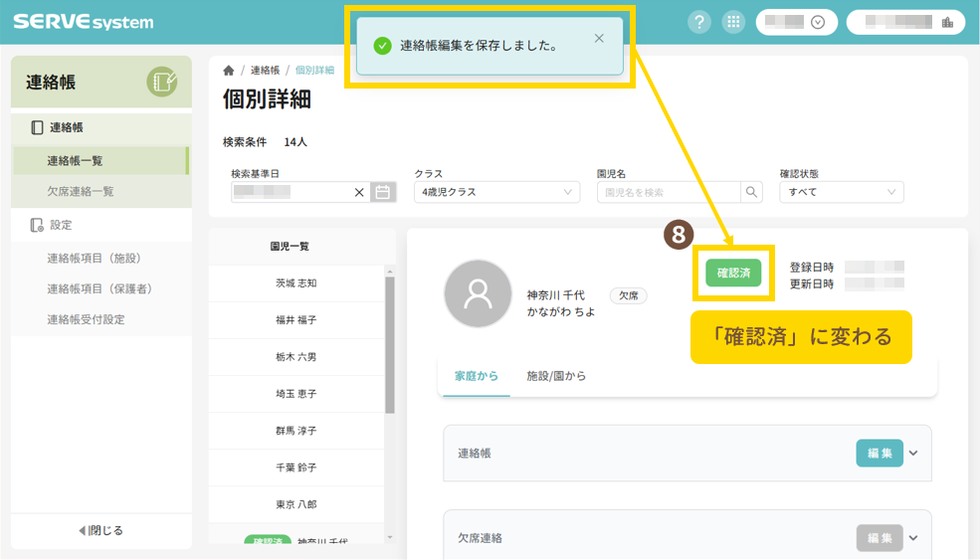Expand the 連絡帳 section chevron

(x=913, y=453)
